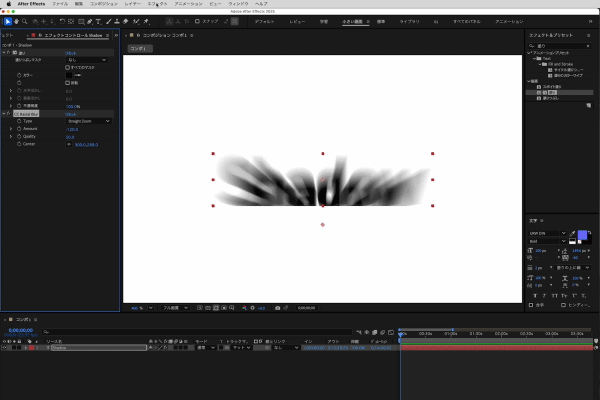Toggle the 'All Masks' checkbox
This screenshot has width=600, height=400.
click(x=67, y=67)
